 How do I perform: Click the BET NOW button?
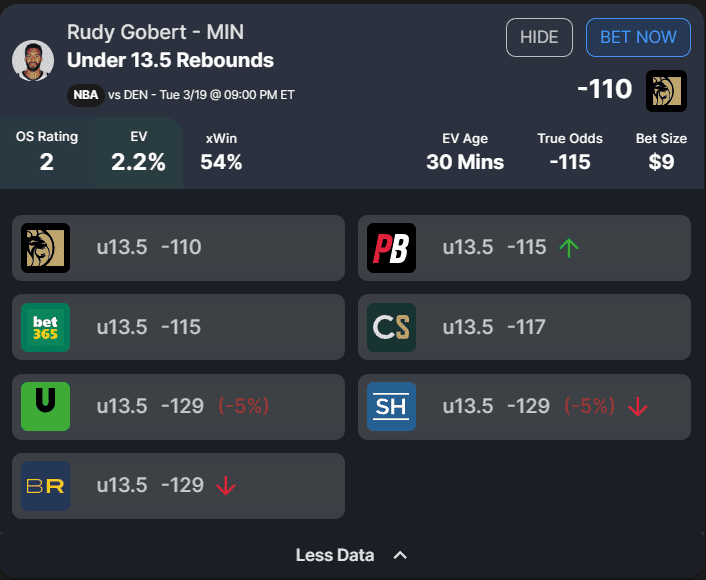pyautogui.click(x=638, y=37)
